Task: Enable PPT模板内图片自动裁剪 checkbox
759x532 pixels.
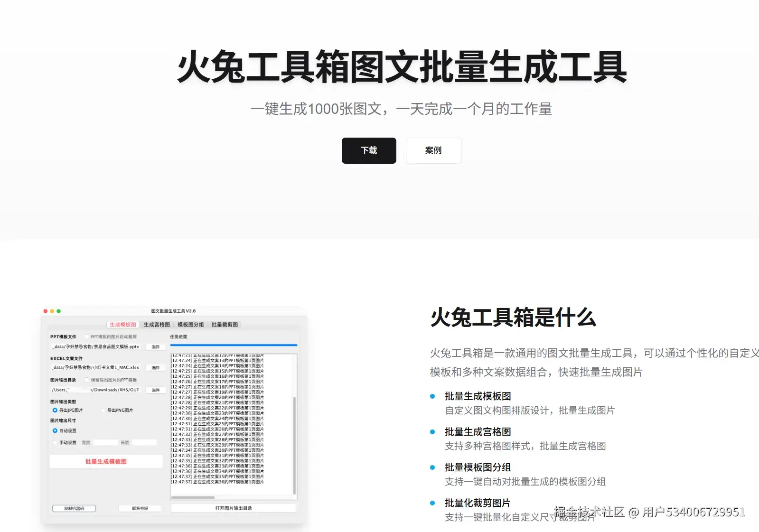Action: pos(86,336)
